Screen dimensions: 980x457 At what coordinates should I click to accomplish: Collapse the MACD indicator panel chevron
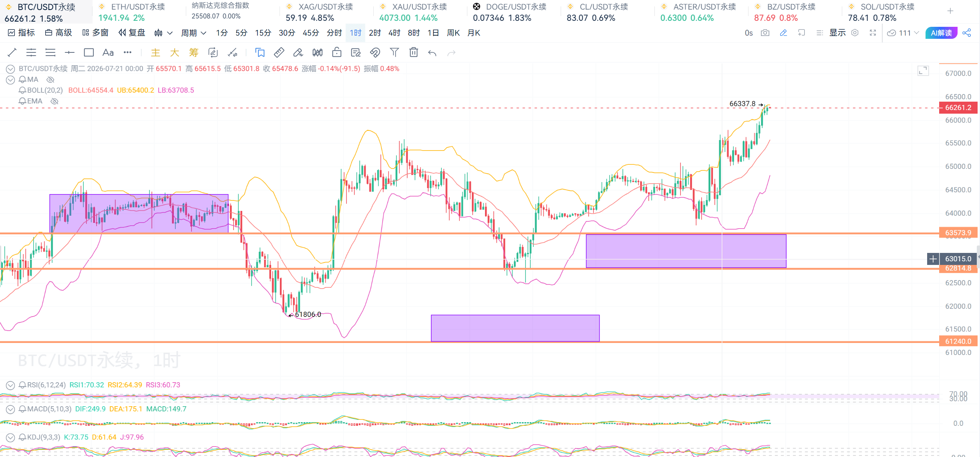[x=10, y=409]
